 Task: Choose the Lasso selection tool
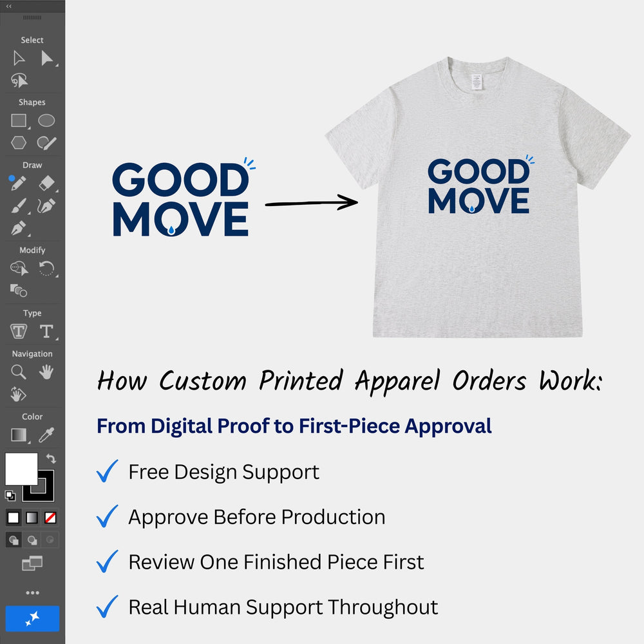19,80
